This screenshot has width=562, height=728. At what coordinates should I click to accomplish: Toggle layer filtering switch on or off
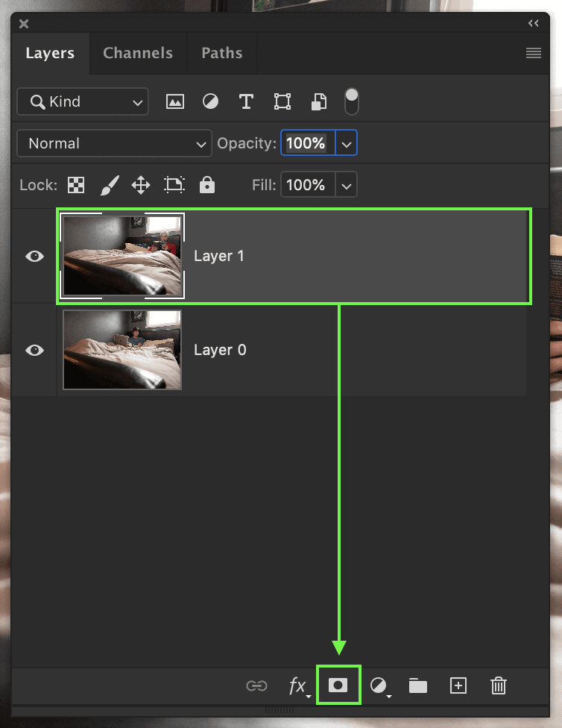tap(352, 101)
